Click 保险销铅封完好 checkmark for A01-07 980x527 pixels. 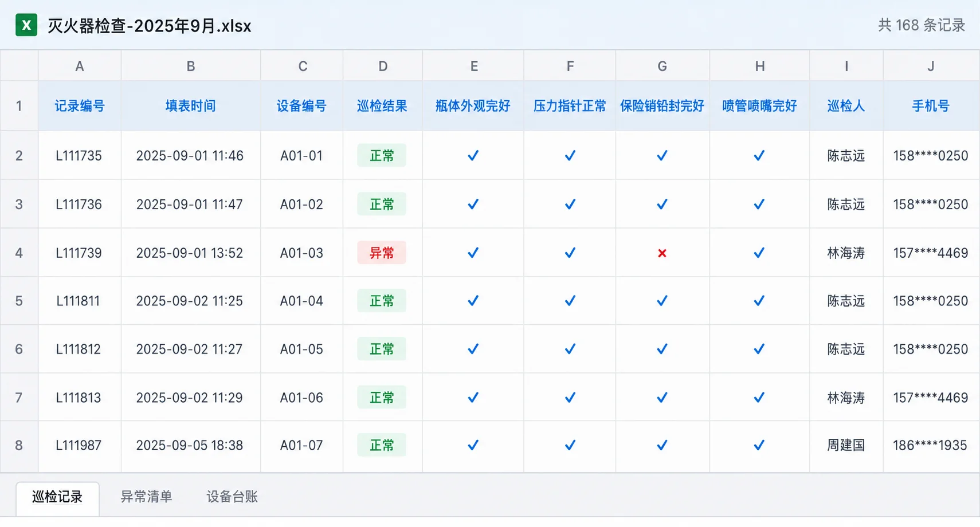[662, 445]
